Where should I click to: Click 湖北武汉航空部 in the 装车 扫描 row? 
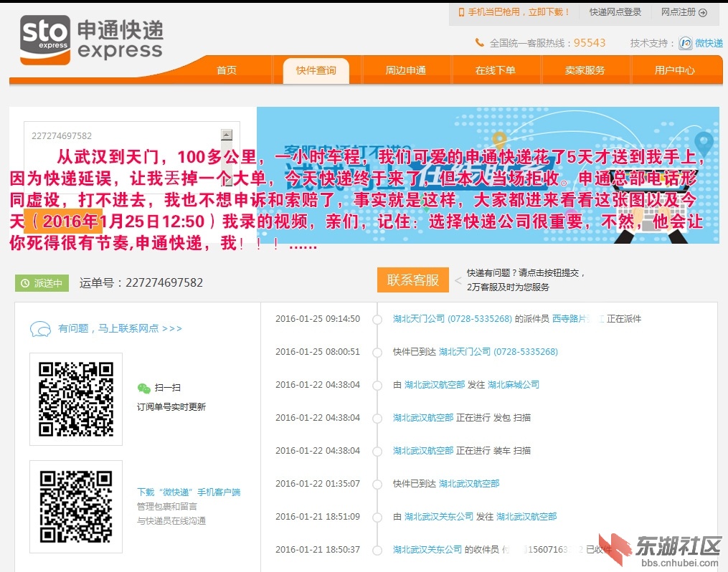click(423, 450)
